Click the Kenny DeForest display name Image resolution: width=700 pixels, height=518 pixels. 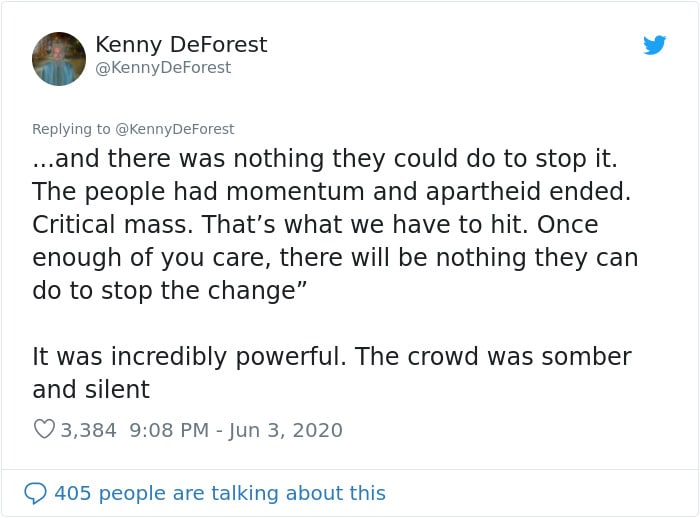(x=181, y=45)
